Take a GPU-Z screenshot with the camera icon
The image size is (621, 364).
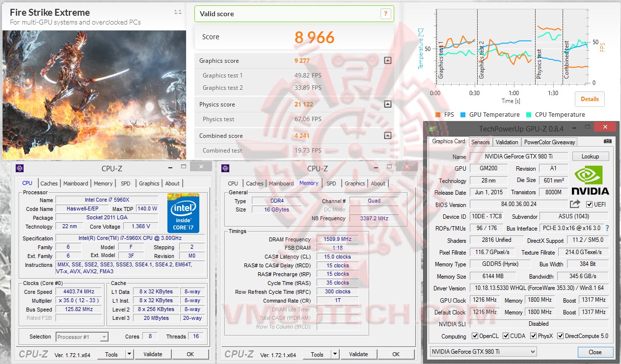coord(608,141)
